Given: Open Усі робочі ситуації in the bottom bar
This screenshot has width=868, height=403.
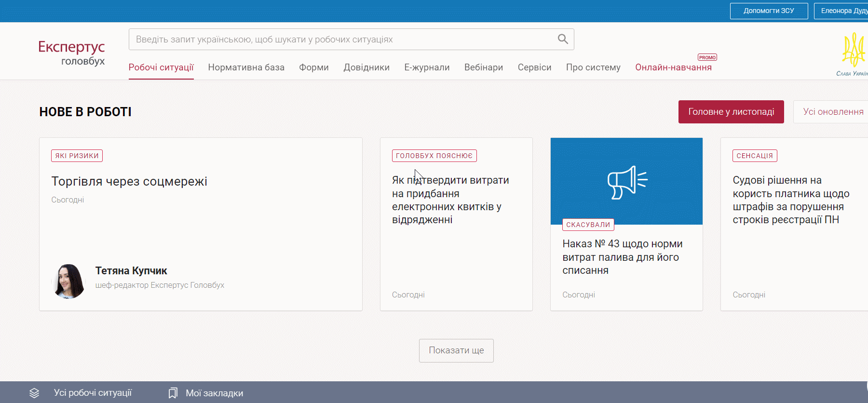Looking at the screenshot, I should pos(93,393).
